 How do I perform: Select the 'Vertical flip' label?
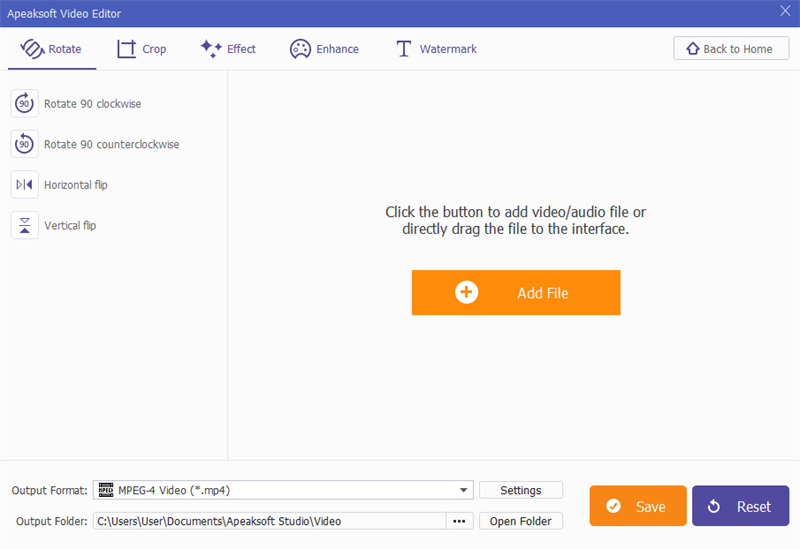point(70,226)
